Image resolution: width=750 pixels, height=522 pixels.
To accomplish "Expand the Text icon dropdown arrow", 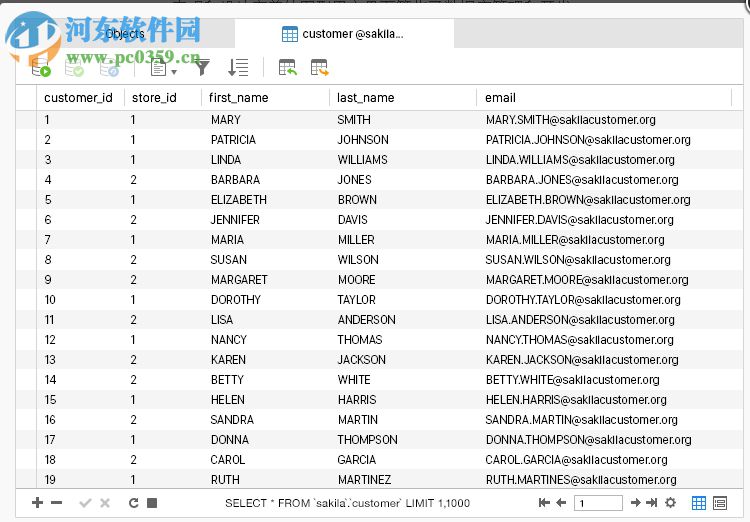I will [x=174, y=72].
